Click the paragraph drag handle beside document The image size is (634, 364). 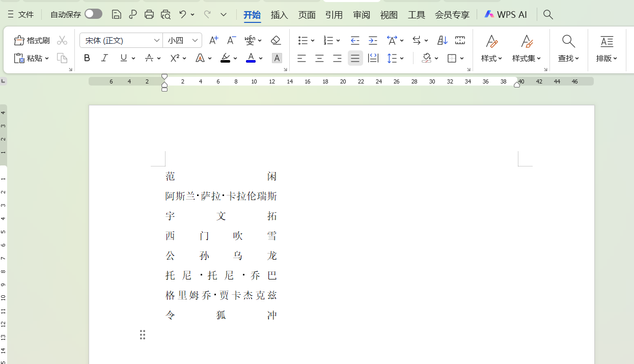point(143,334)
